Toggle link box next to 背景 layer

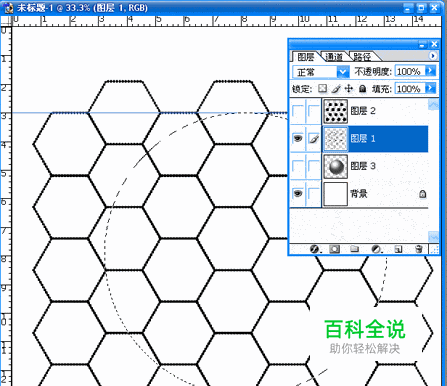[x=314, y=194]
